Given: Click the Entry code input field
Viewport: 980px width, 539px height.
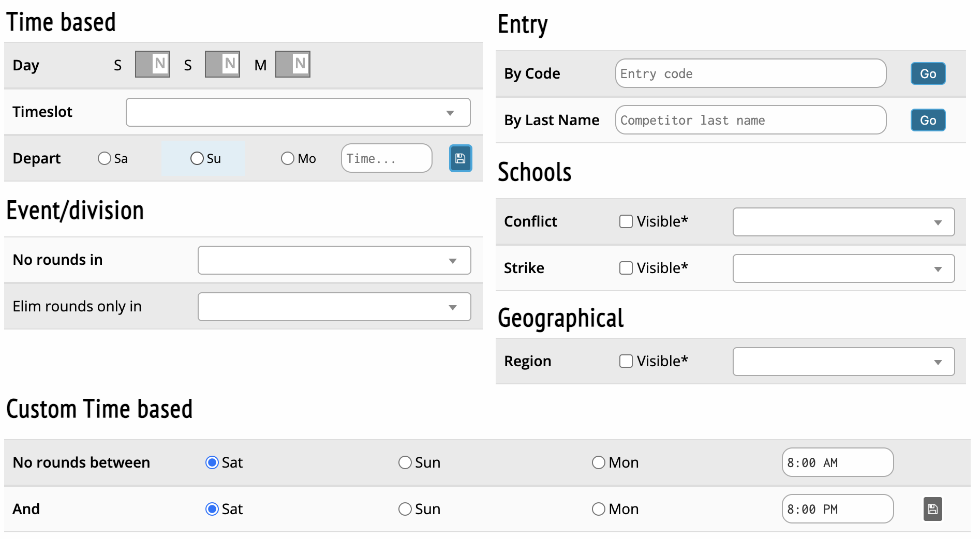Looking at the screenshot, I should (750, 73).
